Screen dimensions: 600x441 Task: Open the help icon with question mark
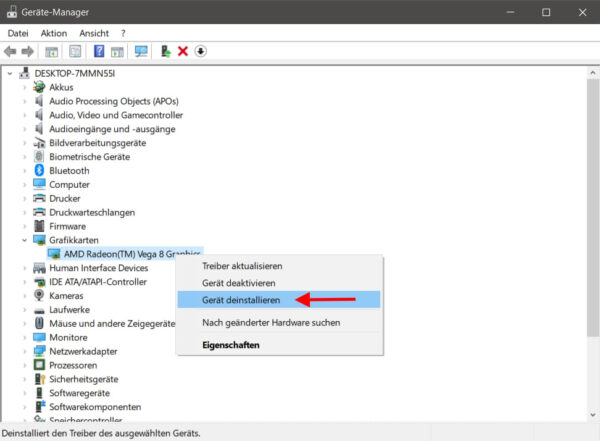coord(99,51)
